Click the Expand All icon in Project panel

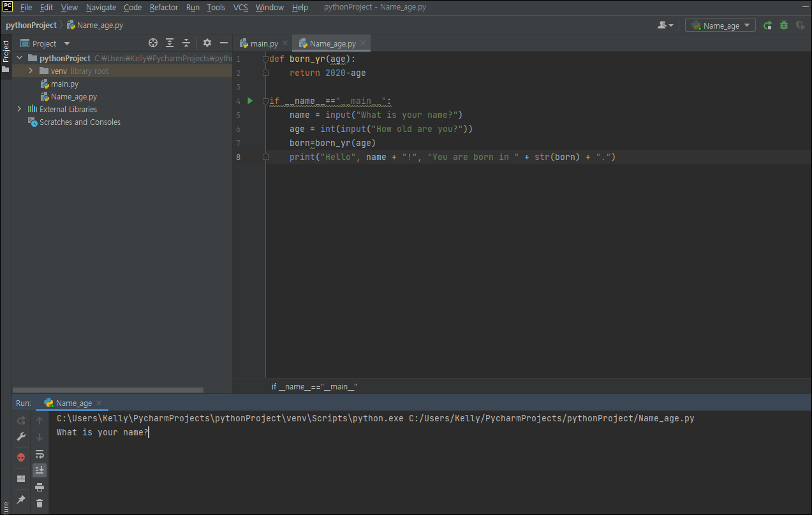pyautogui.click(x=170, y=43)
